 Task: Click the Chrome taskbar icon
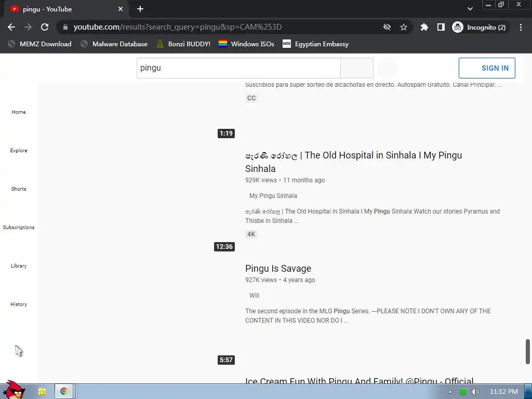(64, 392)
